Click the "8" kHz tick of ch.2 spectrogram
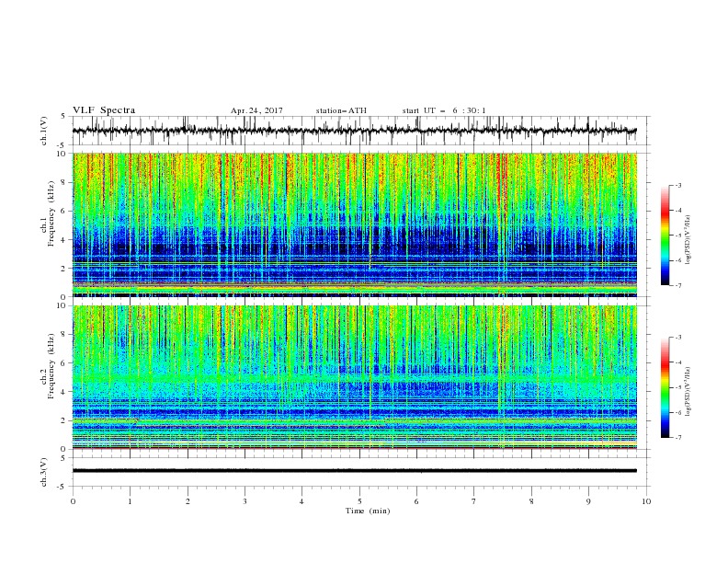This screenshot has width=728, height=563. (65, 335)
